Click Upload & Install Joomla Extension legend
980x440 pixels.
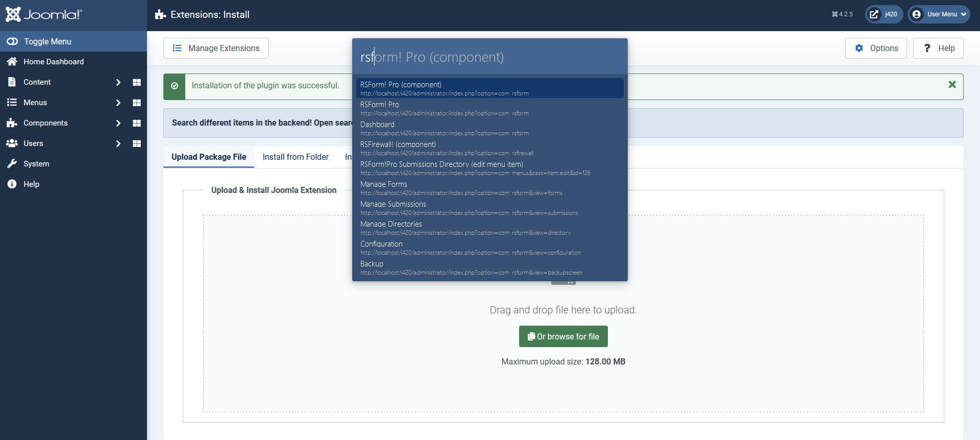pyautogui.click(x=274, y=190)
